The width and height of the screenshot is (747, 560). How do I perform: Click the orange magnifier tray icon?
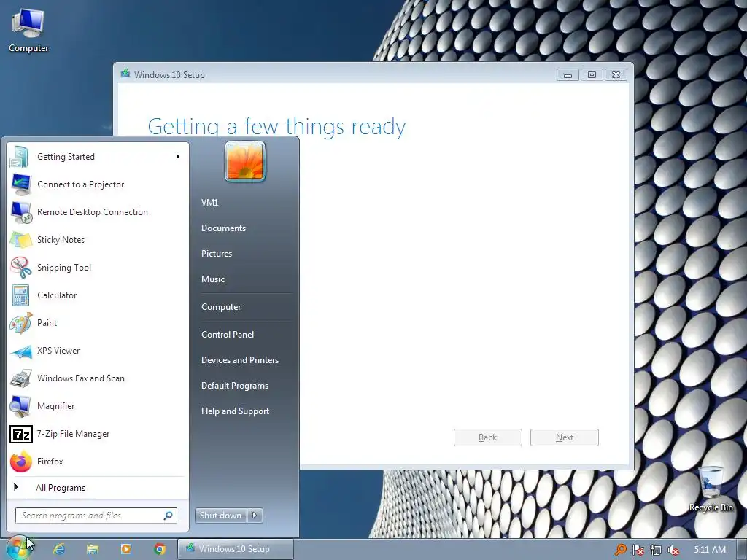point(620,550)
